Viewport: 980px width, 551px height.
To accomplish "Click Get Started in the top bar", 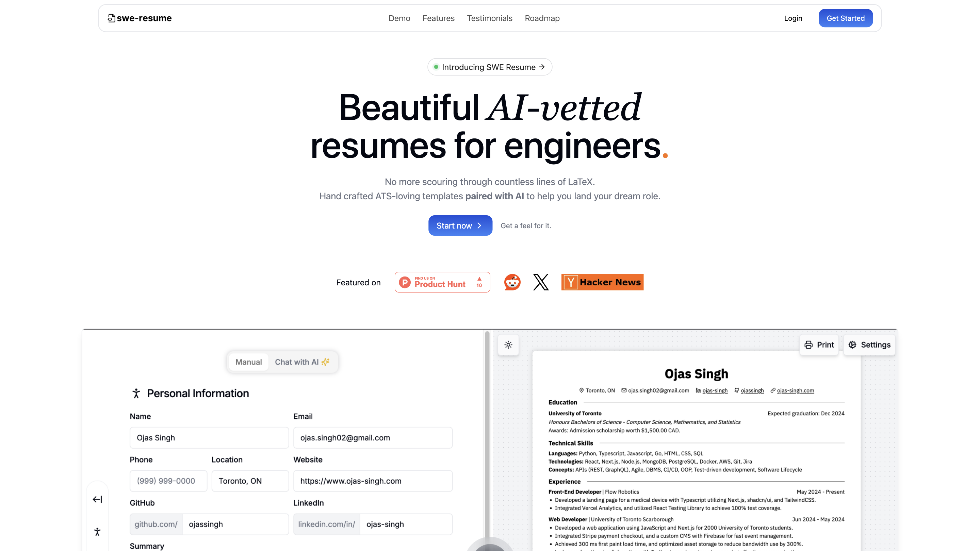I will tap(845, 18).
